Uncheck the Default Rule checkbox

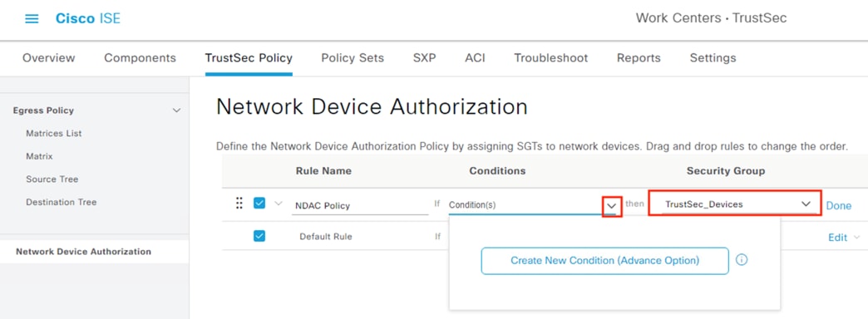(x=259, y=236)
